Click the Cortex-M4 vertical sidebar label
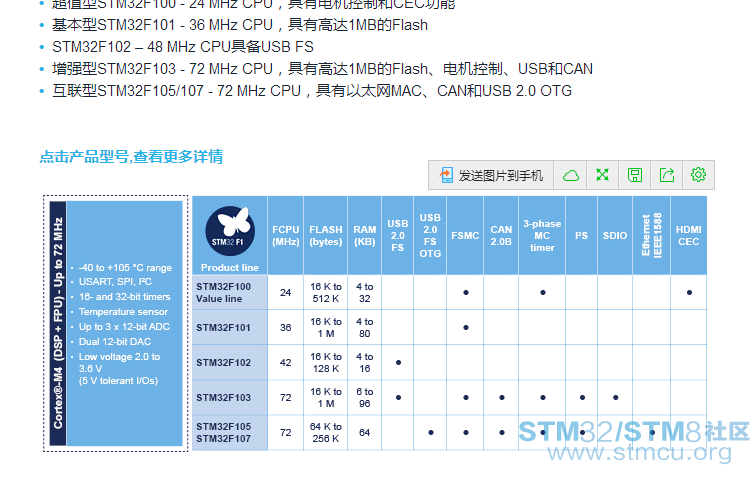This screenshot has width=756, height=477. 58,323
